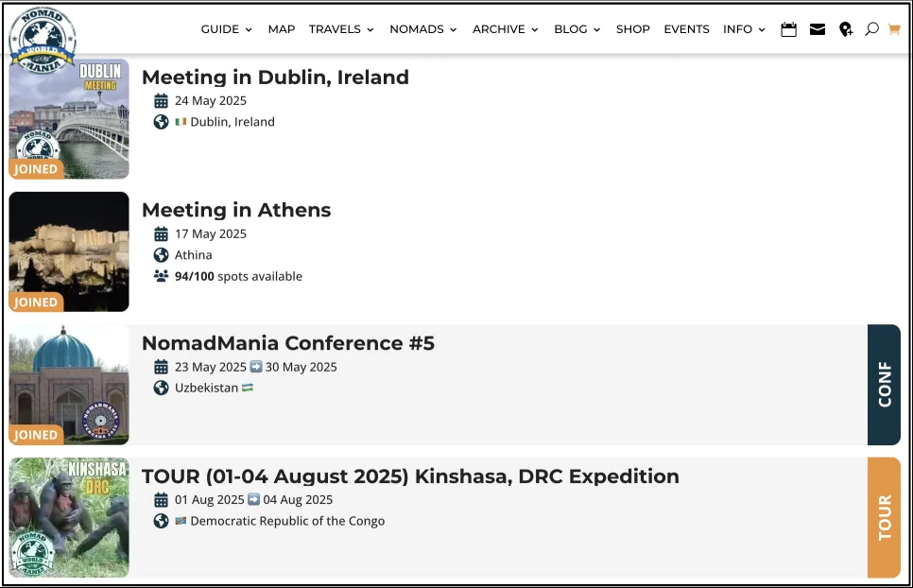
Task: Expand the ARCHIVE dropdown menu
Action: pyautogui.click(x=505, y=29)
